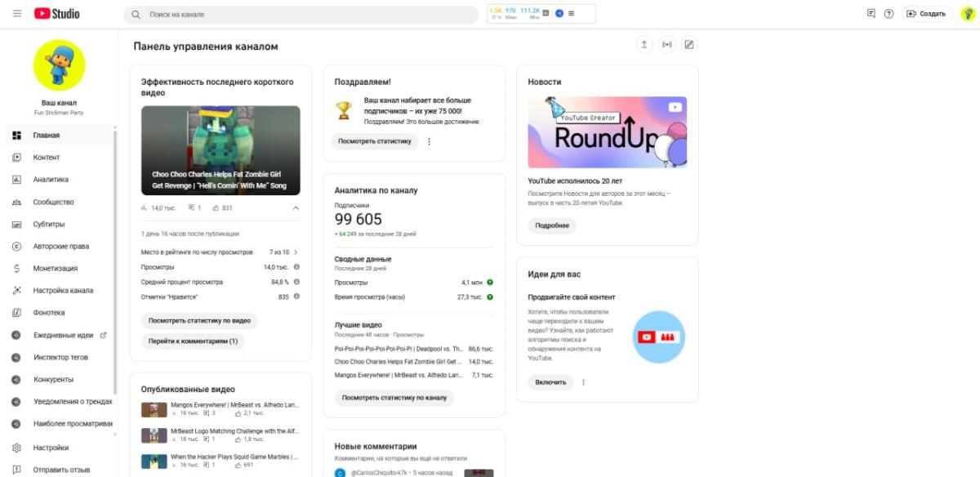980x477 pixels.
Task: Open When the Hacker Plays Squid Game video
Action: click(x=220, y=461)
